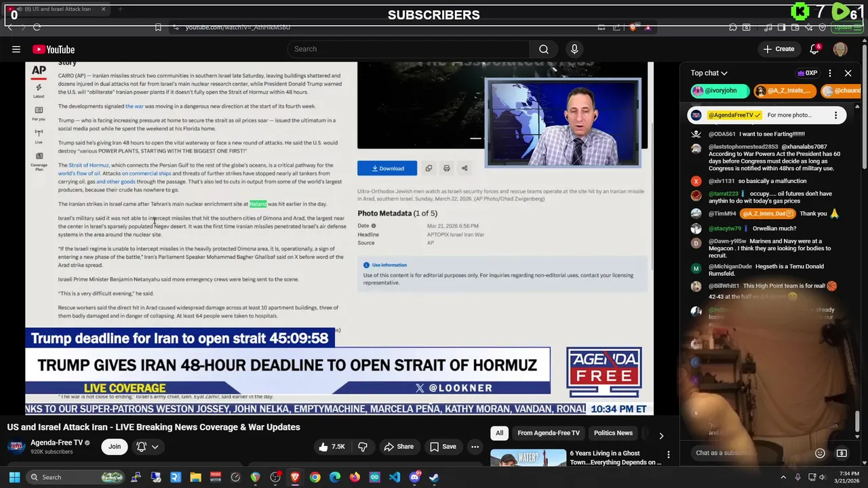The width and height of the screenshot is (868, 488).
Task: Go to YouTube home via the logo
Action: 54,49
